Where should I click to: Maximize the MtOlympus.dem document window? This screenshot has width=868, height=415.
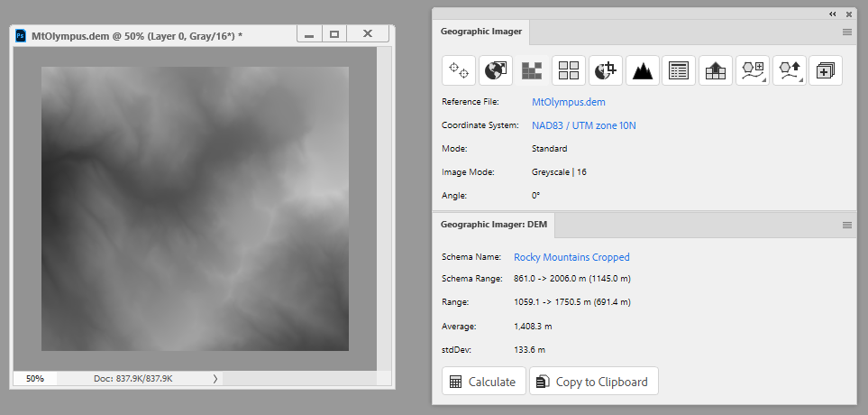tap(334, 34)
